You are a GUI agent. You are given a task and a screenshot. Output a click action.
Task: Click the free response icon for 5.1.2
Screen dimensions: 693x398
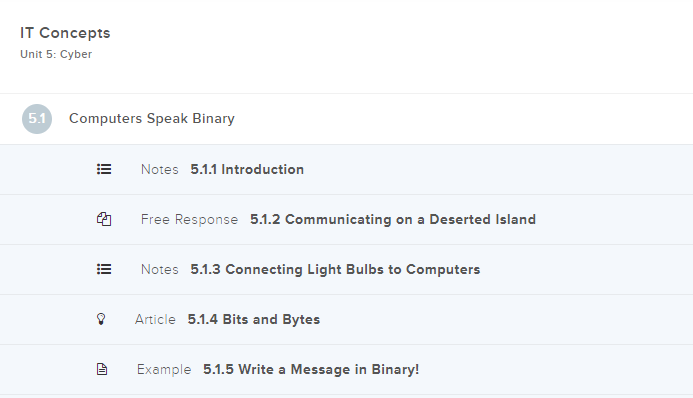pos(104,219)
